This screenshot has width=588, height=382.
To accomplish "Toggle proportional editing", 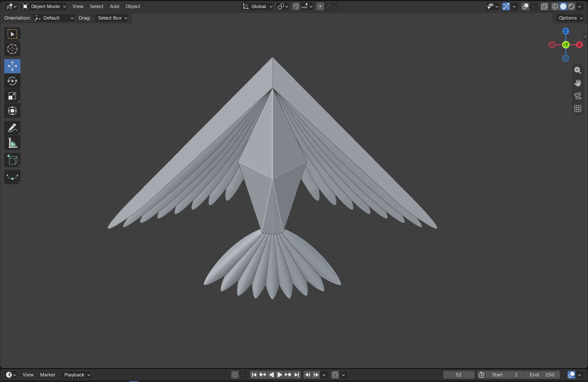I will tap(320, 6).
